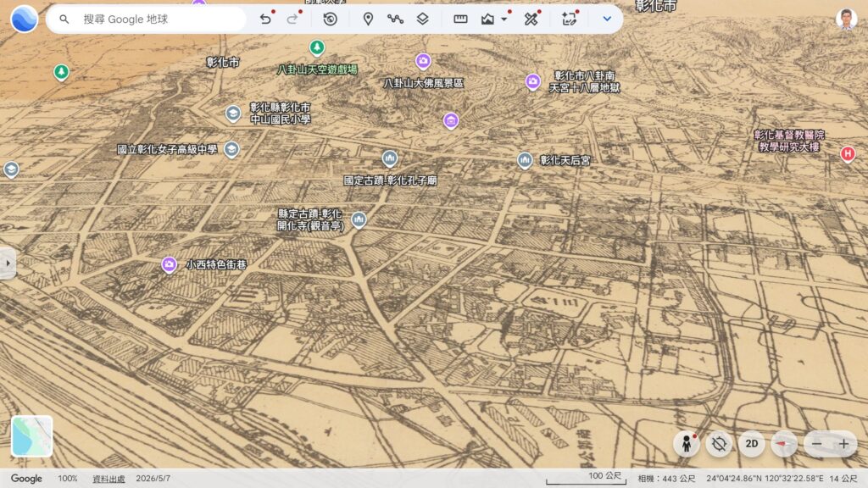Click the 100 公尺 scale bar
Image resolution: width=868 pixels, height=488 pixels.
coord(586,478)
